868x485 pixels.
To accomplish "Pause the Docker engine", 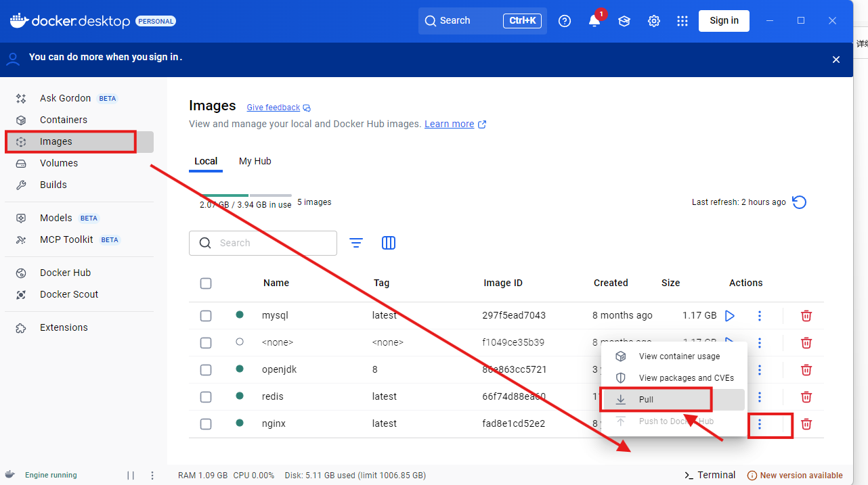I will (x=131, y=476).
